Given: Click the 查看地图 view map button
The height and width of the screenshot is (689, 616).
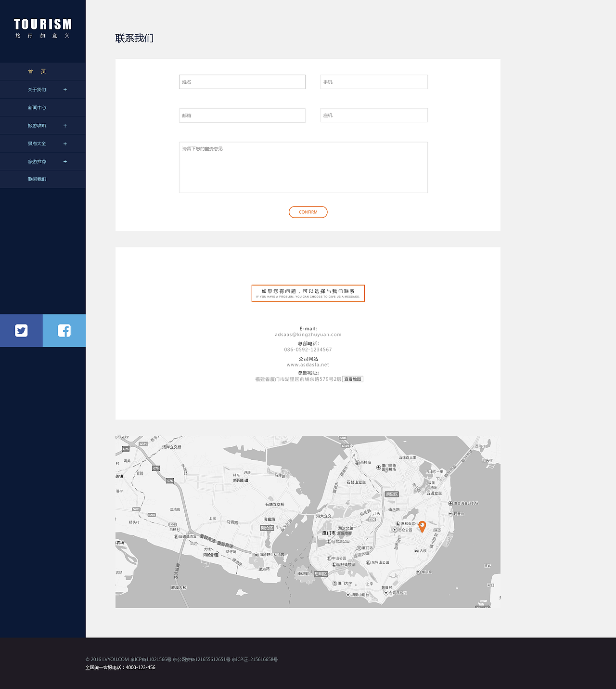Looking at the screenshot, I should pyautogui.click(x=353, y=379).
